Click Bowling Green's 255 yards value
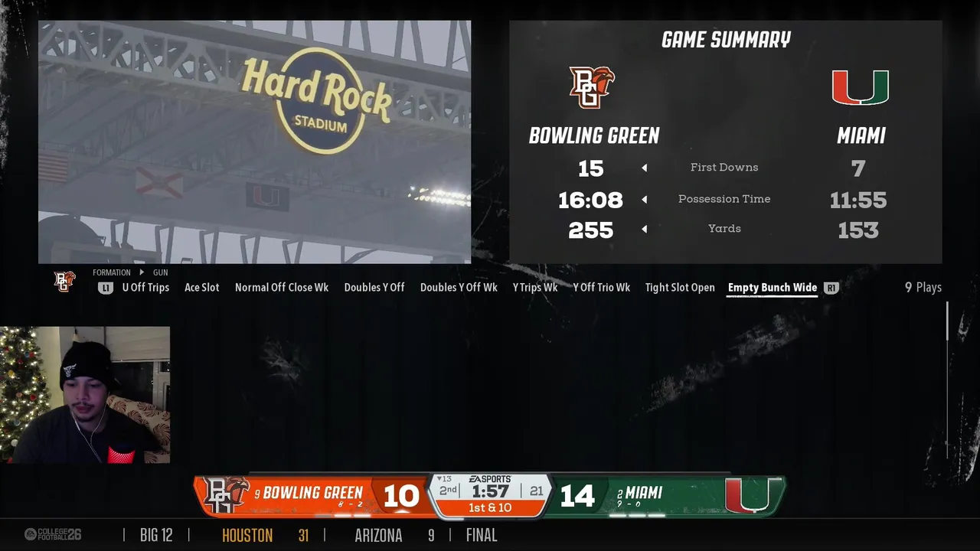Viewport: 980px width, 551px height. coord(591,230)
